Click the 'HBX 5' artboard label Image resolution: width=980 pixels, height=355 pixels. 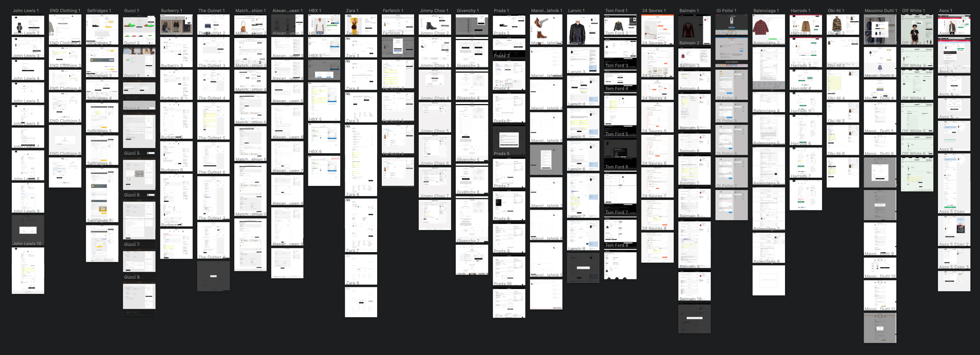point(315,119)
